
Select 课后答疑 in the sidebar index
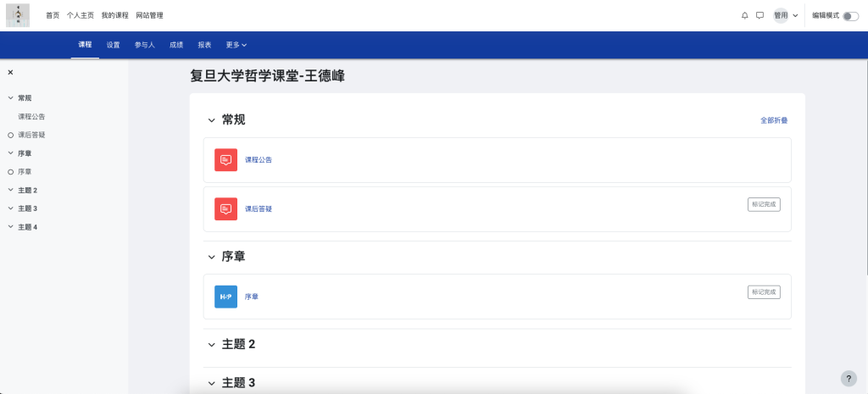coord(31,135)
